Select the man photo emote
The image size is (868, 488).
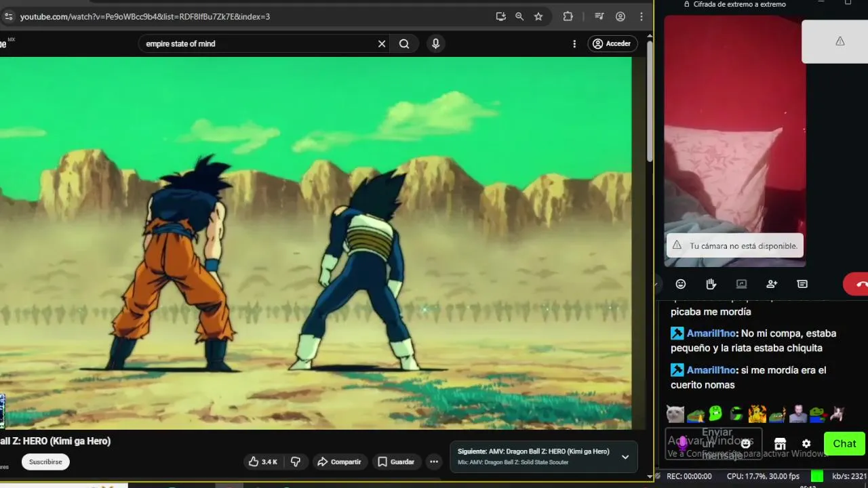(797, 413)
